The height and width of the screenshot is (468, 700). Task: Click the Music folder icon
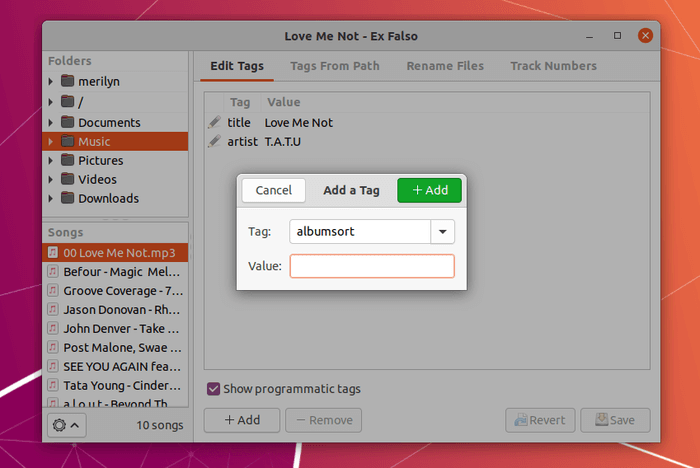tap(67, 141)
